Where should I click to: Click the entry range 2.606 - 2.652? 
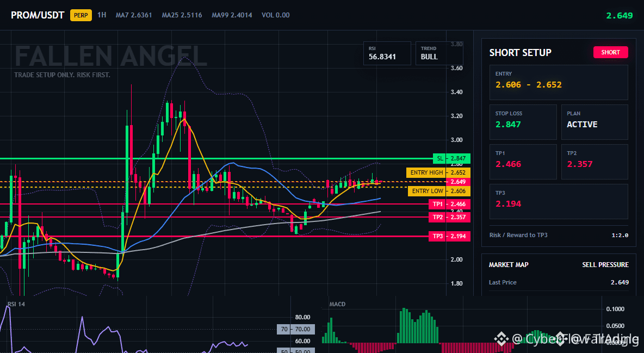(x=529, y=85)
